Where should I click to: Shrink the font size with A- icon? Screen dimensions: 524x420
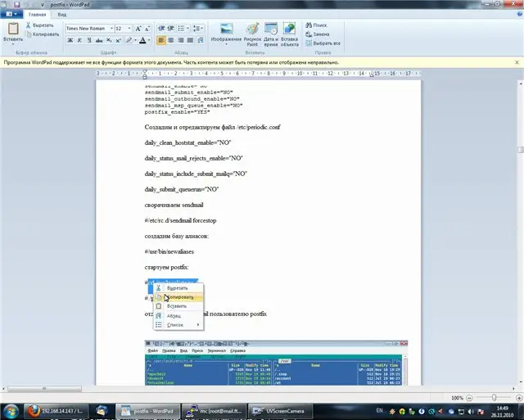pos(147,29)
